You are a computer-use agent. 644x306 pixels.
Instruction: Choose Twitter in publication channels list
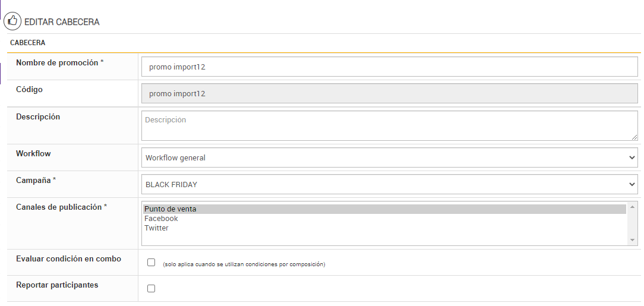point(156,228)
